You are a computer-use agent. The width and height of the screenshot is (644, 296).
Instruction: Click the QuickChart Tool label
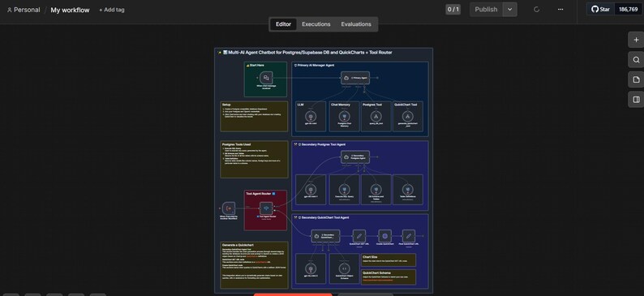tap(406, 105)
